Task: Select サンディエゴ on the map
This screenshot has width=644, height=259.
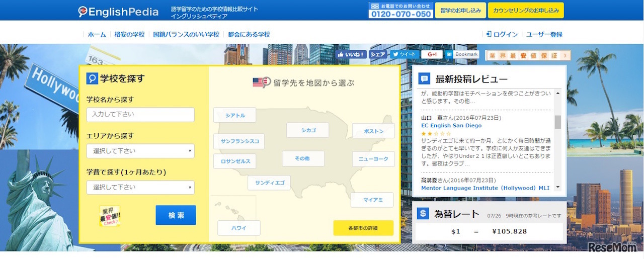Action: [269, 183]
